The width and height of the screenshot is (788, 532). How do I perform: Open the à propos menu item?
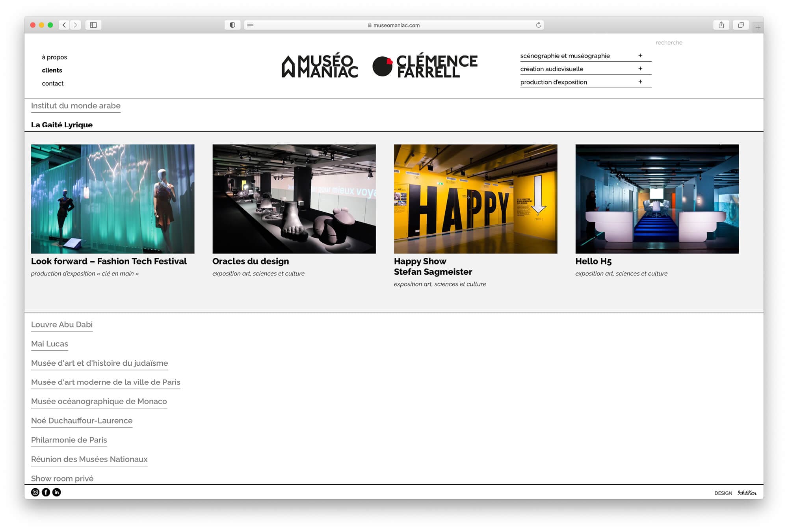54,57
